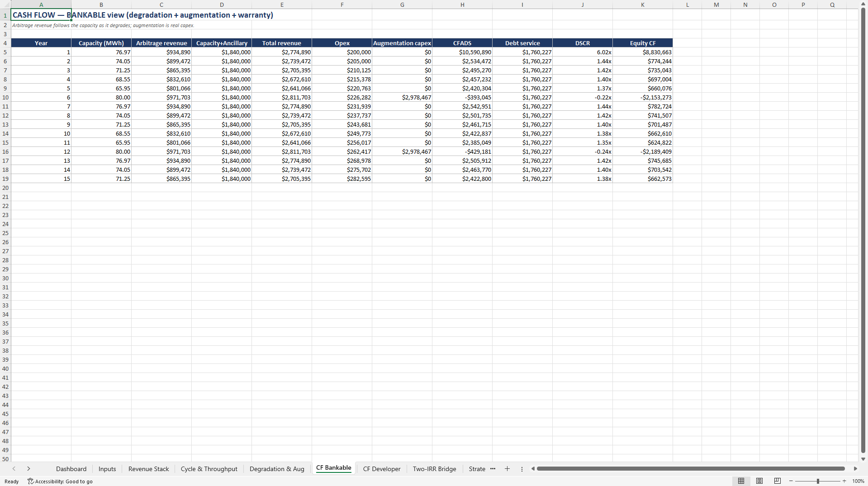Select the CF Bankable sheet tab
This screenshot has height=486, width=868.
333,468
